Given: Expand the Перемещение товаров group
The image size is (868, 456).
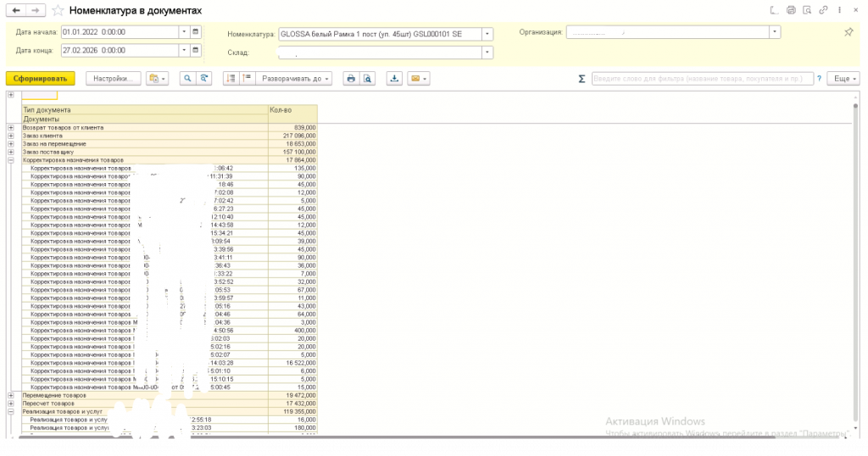Looking at the screenshot, I should [x=11, y=396].
